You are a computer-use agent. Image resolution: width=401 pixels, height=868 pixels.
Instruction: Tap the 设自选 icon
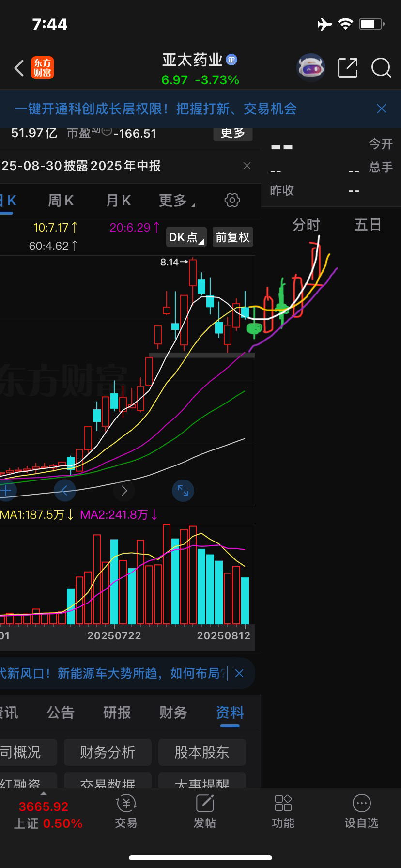point(362,812)
